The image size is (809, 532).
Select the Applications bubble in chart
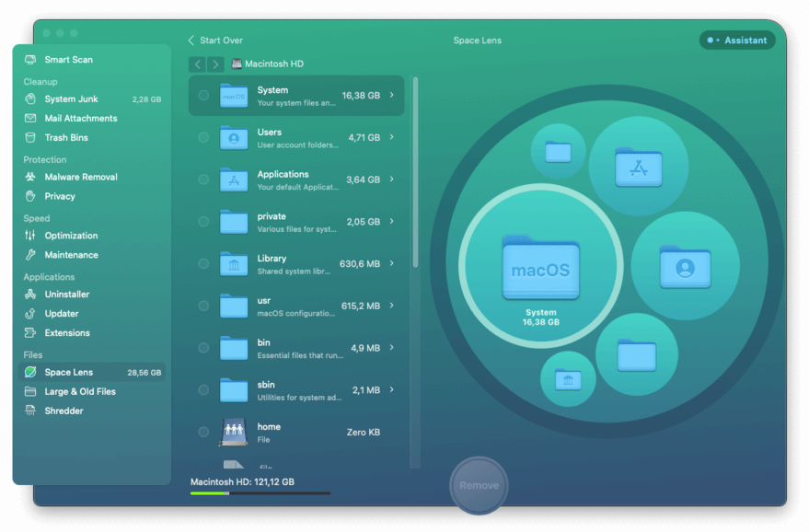pos(639,167)
